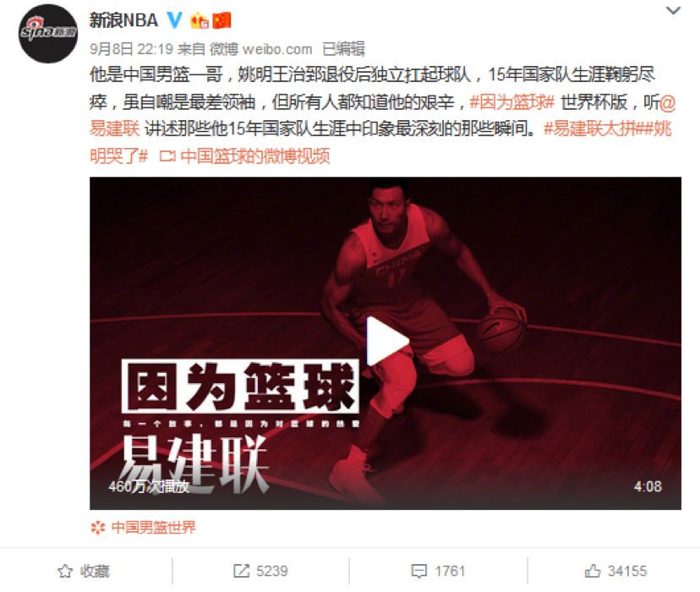The width and height of the screenshot is (700, 592).
Task: Open the Sina NBA profile avatar
Action: point(48,34)
